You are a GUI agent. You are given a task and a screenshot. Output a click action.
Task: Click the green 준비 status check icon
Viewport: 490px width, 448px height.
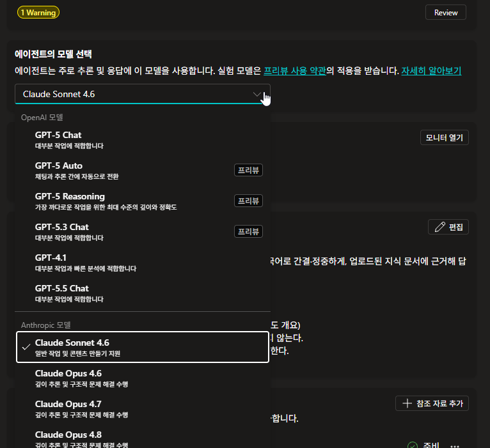pyautogui.click(x=413, y=445)
